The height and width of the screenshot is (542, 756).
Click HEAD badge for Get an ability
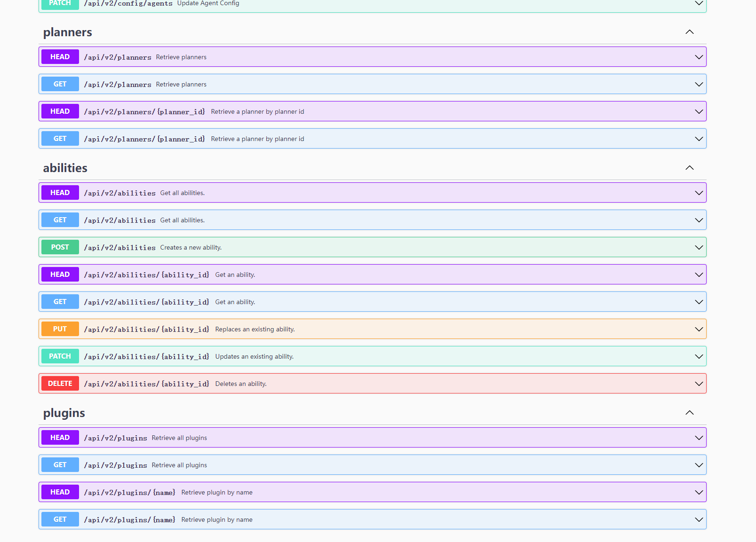point(60,275)
